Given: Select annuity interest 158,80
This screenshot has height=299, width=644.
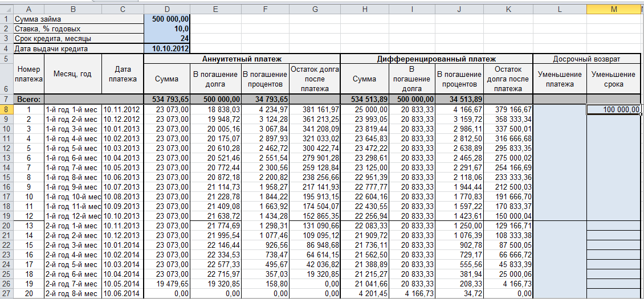Looking at the screenshot, I should pos(265,284).
